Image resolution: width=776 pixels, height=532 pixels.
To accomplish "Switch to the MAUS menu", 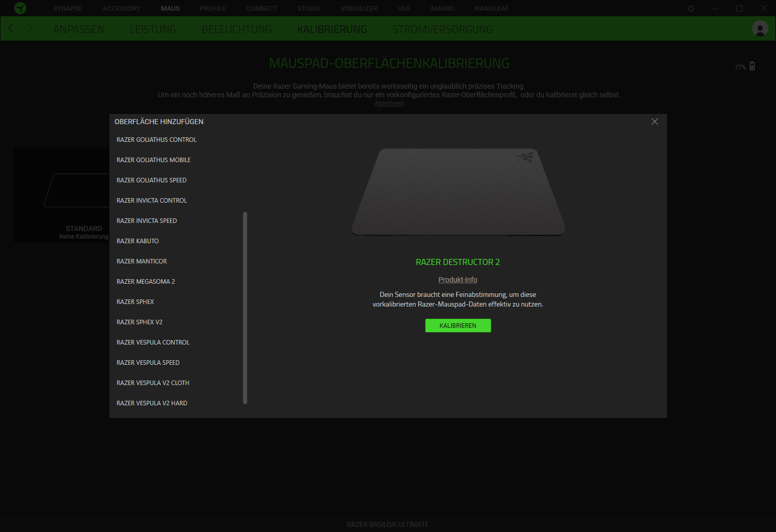I will 170,9.
